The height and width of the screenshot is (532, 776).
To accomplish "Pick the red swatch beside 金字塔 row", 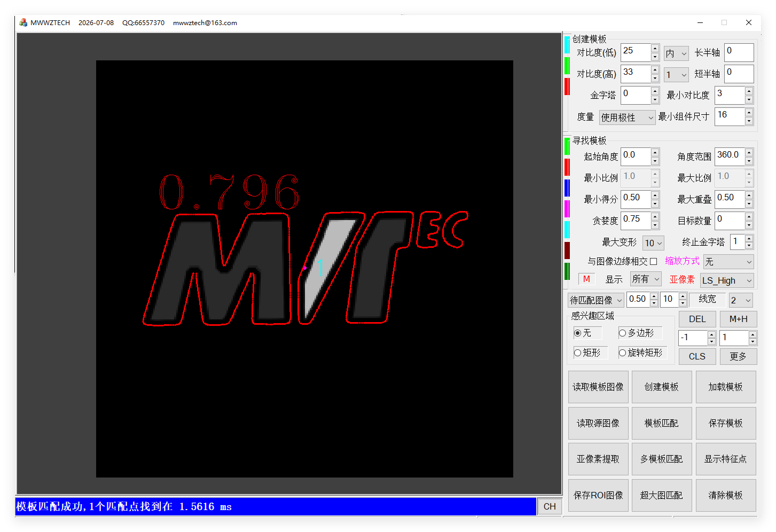I will 567,87.
